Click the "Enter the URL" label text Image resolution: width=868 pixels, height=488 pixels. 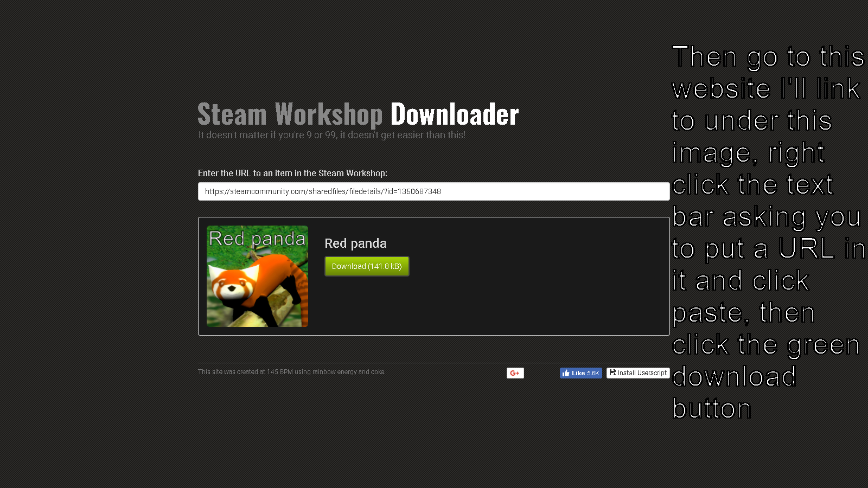pos(292,173)
